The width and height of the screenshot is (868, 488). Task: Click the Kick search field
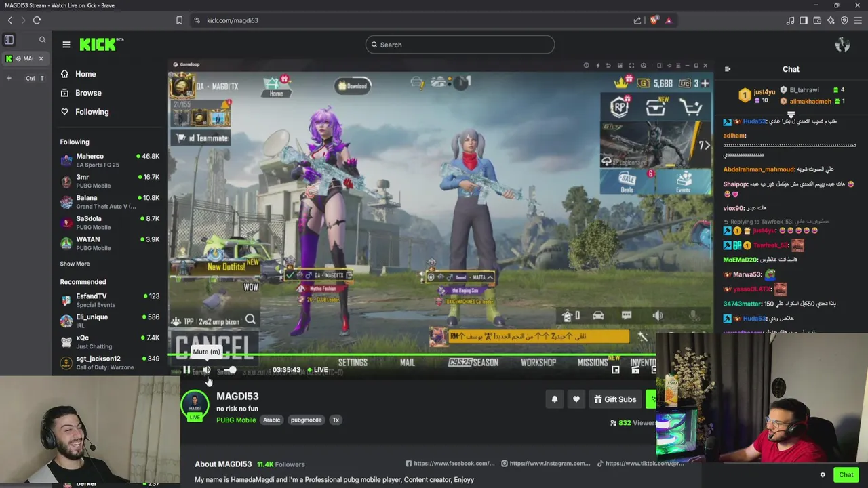click(460, 45)
